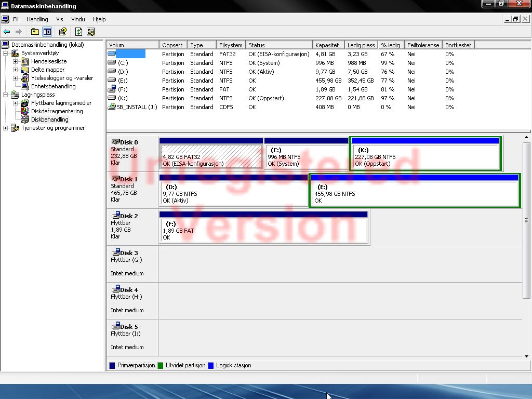Expand the Delte mapper node

tap(15, 70)
